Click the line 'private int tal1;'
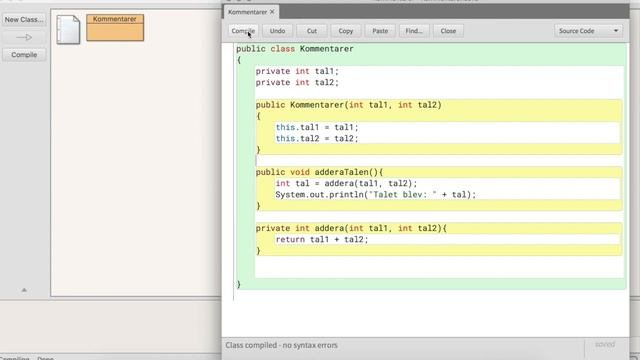640x360 pixels. click(297, 71)
